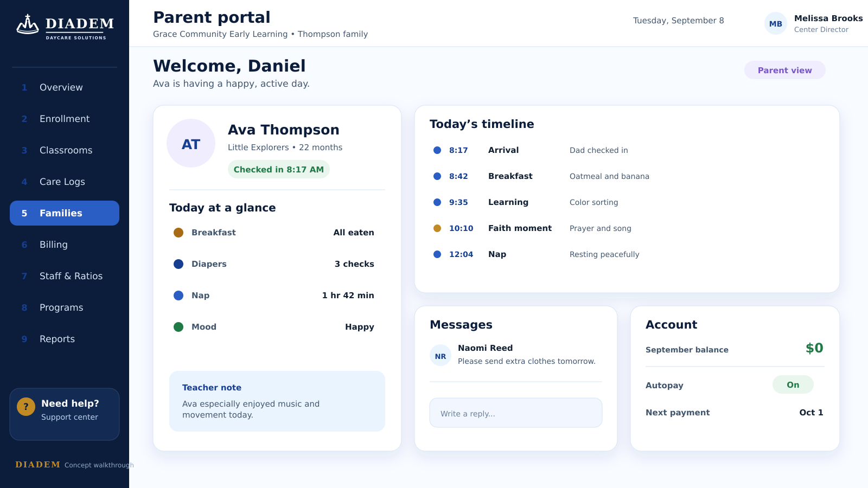Click Ava's AT avatar circle
868x488 pixels.
pos(191,144)
